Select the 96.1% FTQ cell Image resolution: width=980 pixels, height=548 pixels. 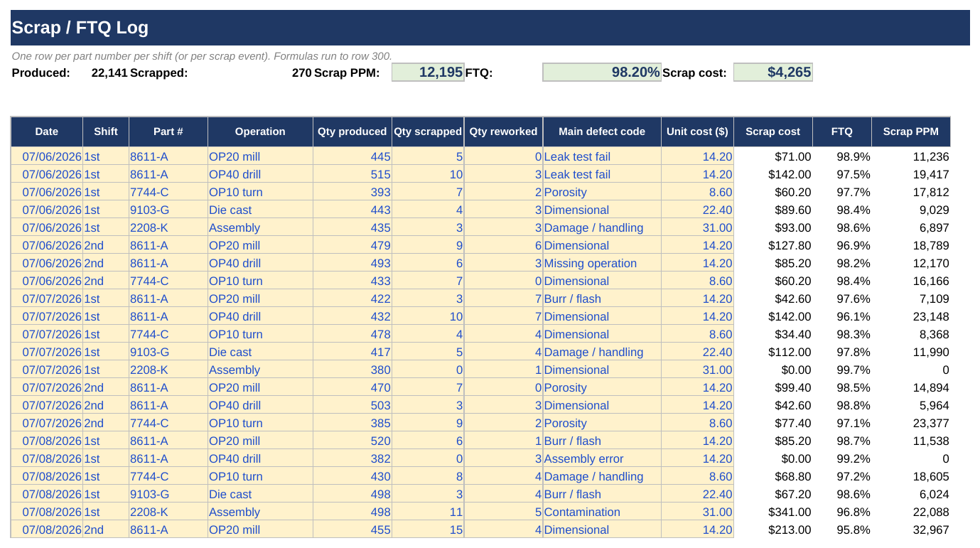tap(842, 316)
